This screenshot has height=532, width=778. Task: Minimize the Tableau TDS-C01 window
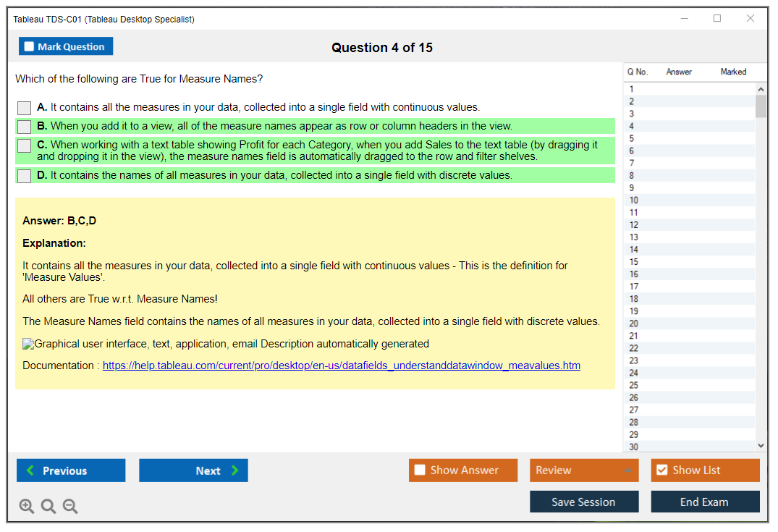(x=685, y=19)
